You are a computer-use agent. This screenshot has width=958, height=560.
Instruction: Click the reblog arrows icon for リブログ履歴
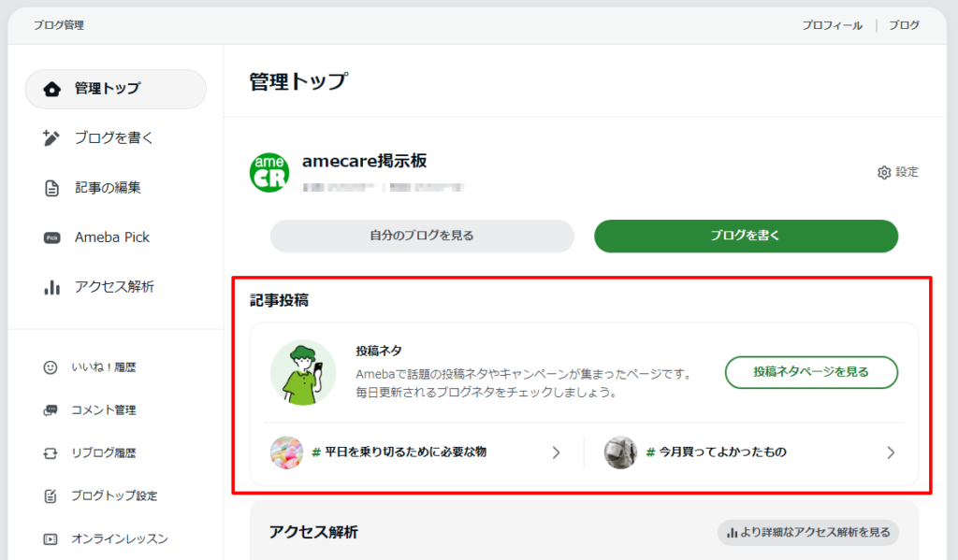51,453
